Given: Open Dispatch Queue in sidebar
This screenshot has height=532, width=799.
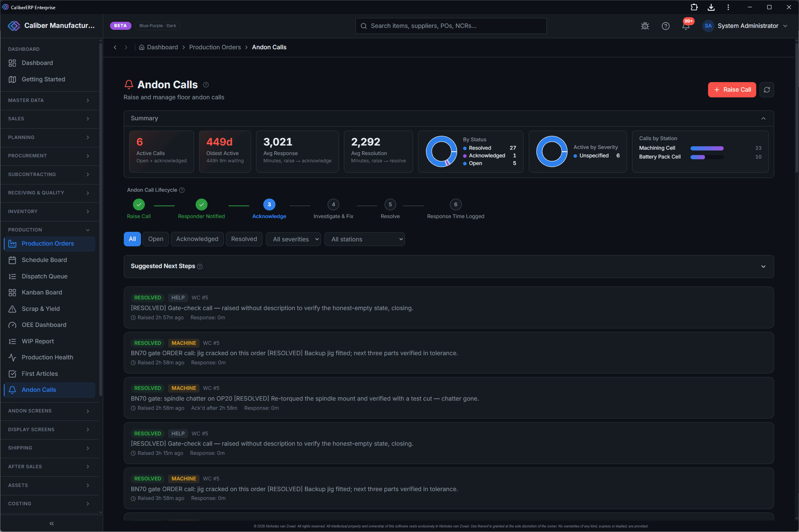Looking at the screenshot, I should (x=49, y=277).
